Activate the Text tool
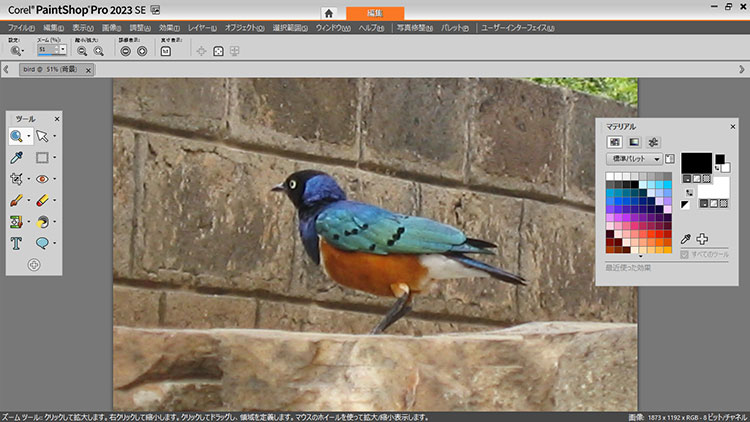750x422 pixels. click(x=17, y=243)
